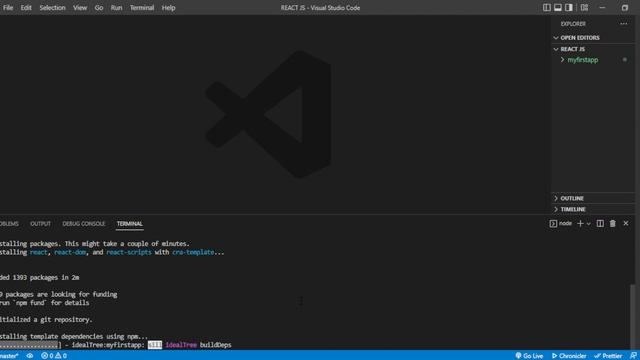Expand the myfirstapp folder
The width and height of the screenshot is (640, 360).
582,60
